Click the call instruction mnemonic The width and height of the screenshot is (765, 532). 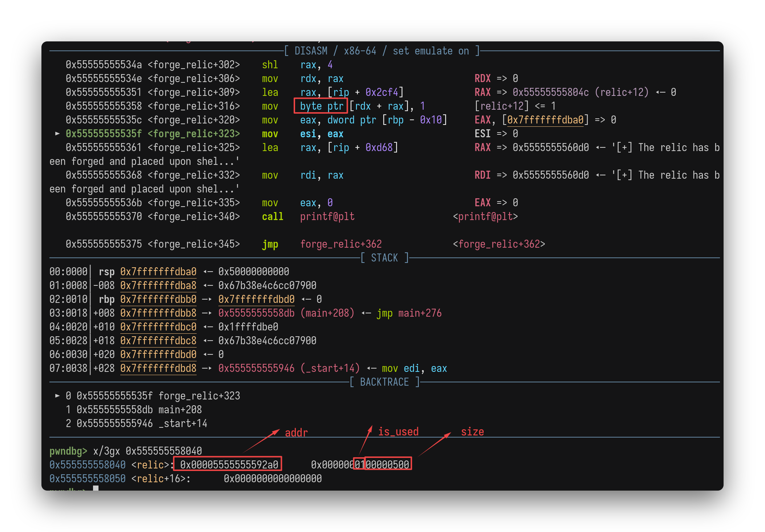[273, 216]
